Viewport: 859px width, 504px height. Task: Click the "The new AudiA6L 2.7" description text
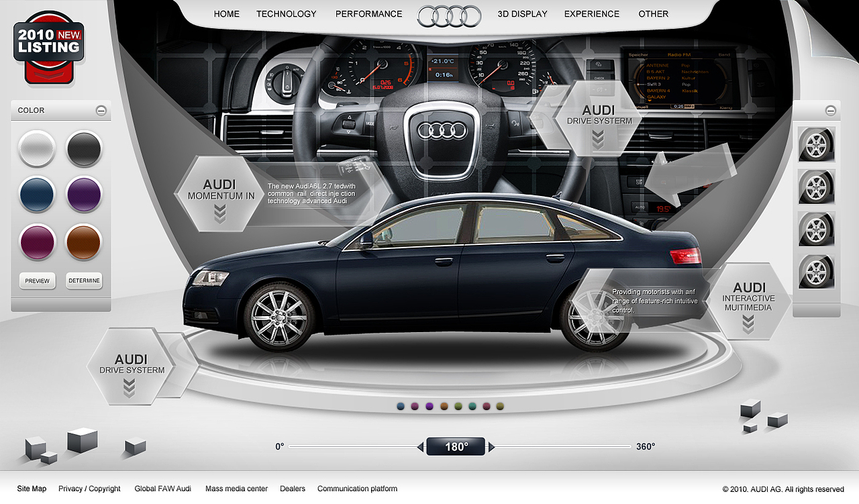click(x=311, y=193)
